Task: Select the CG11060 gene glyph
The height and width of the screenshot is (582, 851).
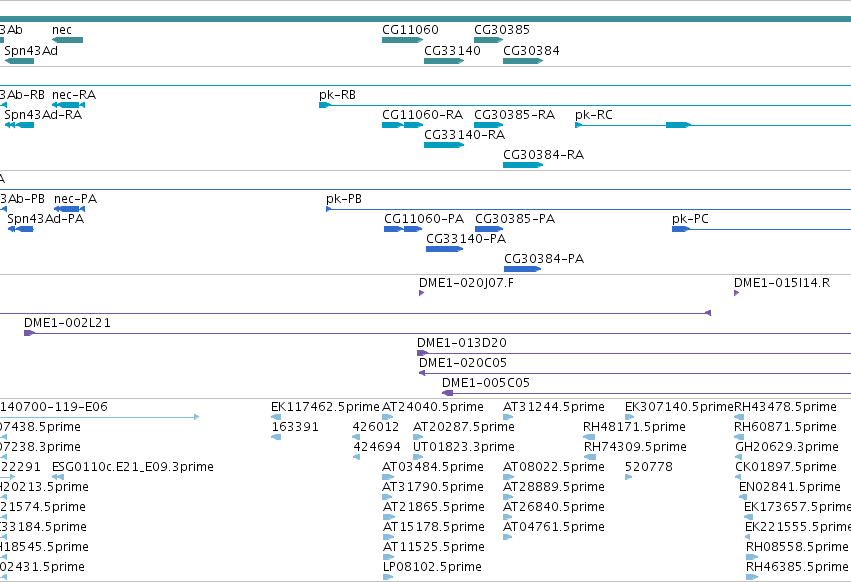Action: point(402,40)
